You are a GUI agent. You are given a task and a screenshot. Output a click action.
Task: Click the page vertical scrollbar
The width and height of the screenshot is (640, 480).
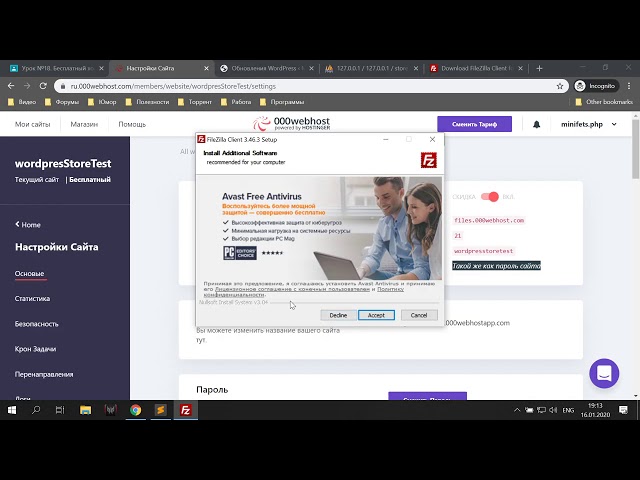636,149
